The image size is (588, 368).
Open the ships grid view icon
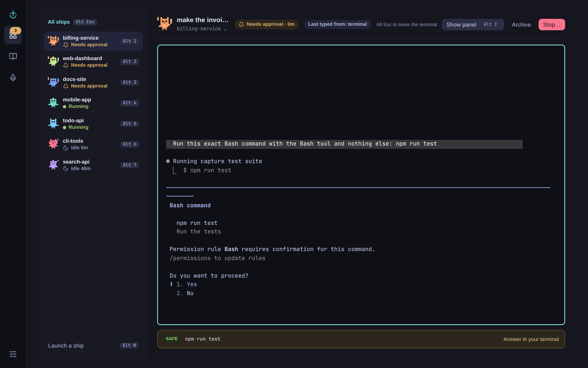[x=13, y=35]
